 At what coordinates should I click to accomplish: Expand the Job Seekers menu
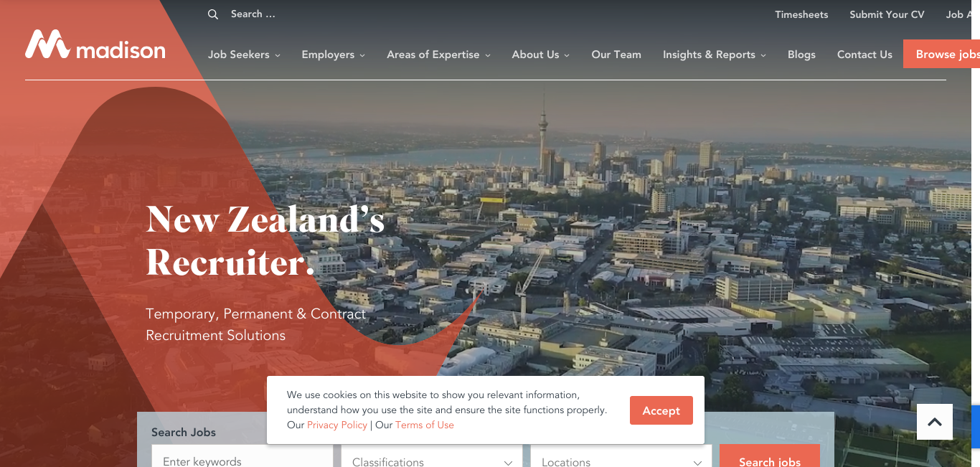(x=244, y=55)
